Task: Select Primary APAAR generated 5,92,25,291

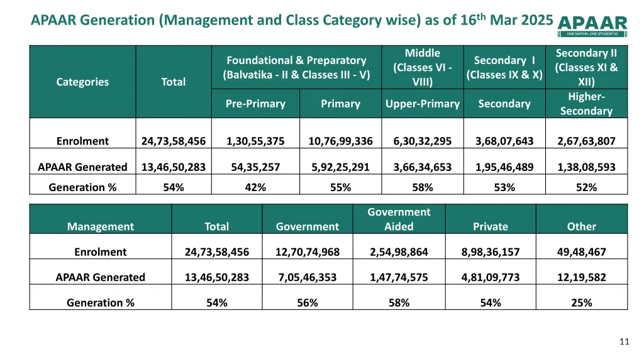Action: click(x=340, y=167)
